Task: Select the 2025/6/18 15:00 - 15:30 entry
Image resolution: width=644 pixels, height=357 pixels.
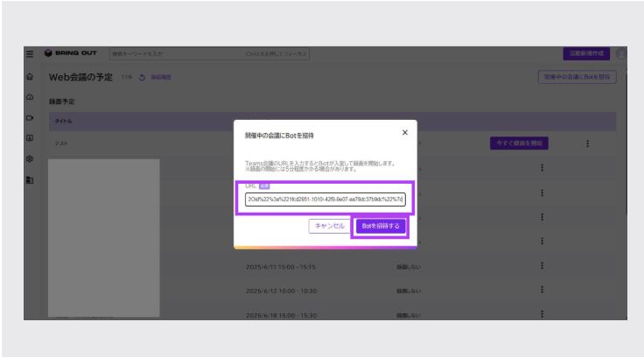Action: (x=282, y=316)
